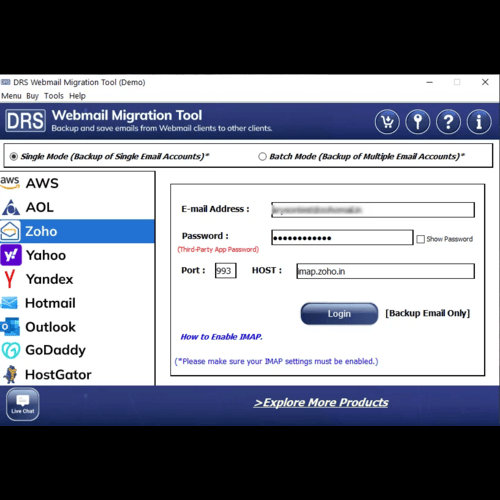Click the HOST field with imap.zoho.in
The width and height of the screenshot is (500, 500).
[x=385, y=271]
